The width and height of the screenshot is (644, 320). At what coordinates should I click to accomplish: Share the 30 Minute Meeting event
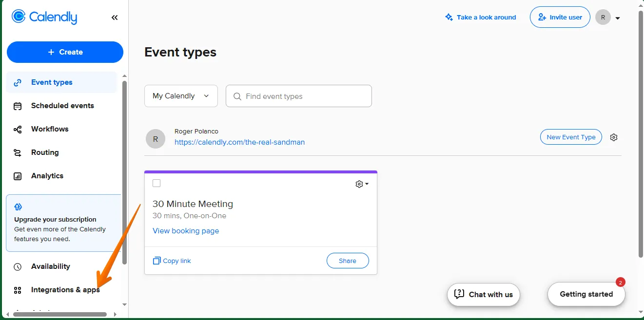pyautogui.click(x=348, y=261)
